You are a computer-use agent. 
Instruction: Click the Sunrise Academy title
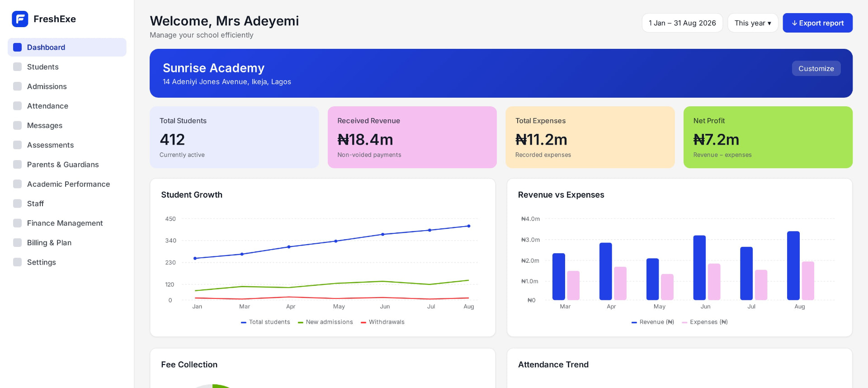213,68
